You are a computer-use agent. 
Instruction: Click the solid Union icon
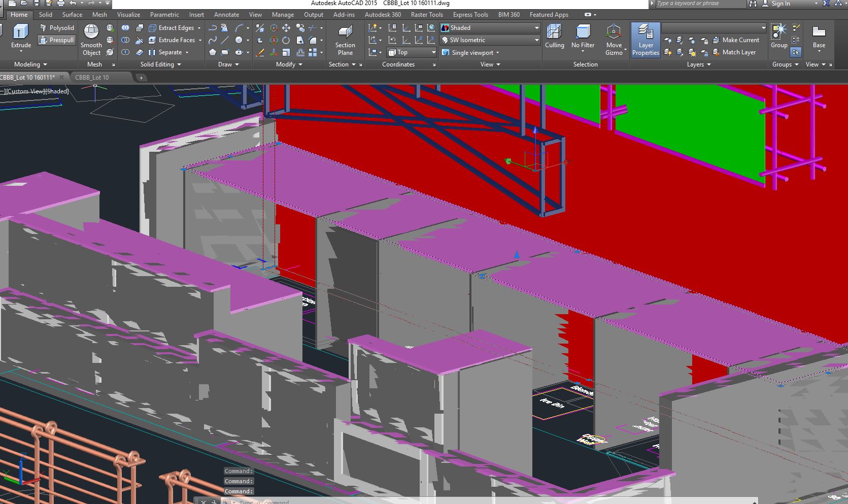[125, 28]
